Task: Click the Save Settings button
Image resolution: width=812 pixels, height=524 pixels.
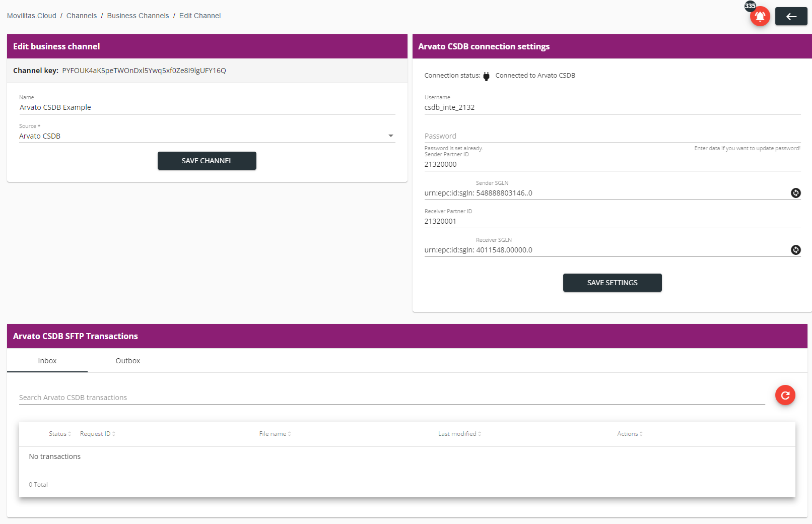Action: coord(612,283)
